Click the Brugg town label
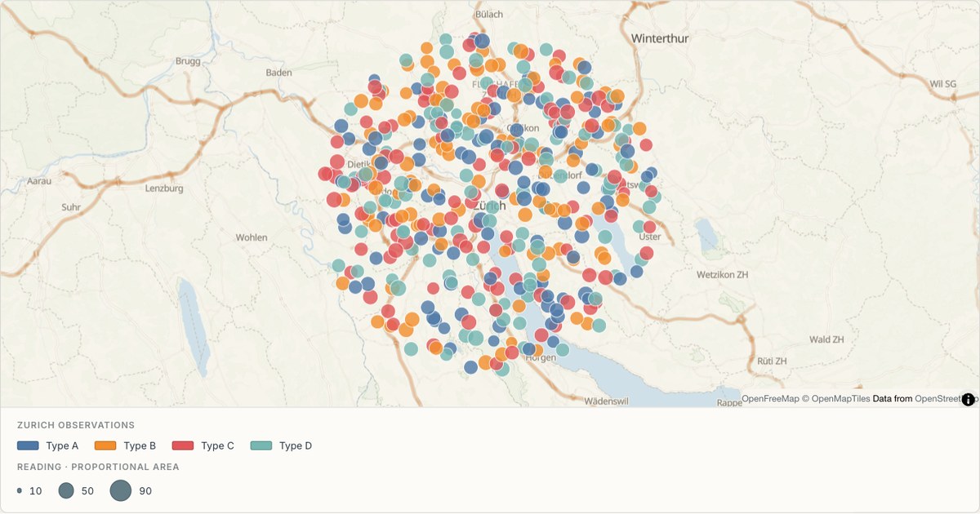Image resolution: width=980 pixels, height=514 pixels. click(188, 61)
